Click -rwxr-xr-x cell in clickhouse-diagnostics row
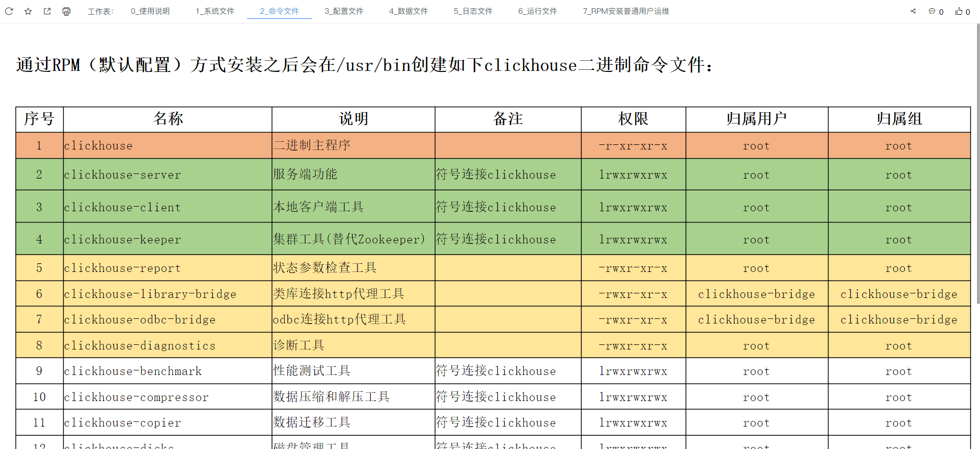The height and width of the screenshot is (449, 980). pos(633,345)
